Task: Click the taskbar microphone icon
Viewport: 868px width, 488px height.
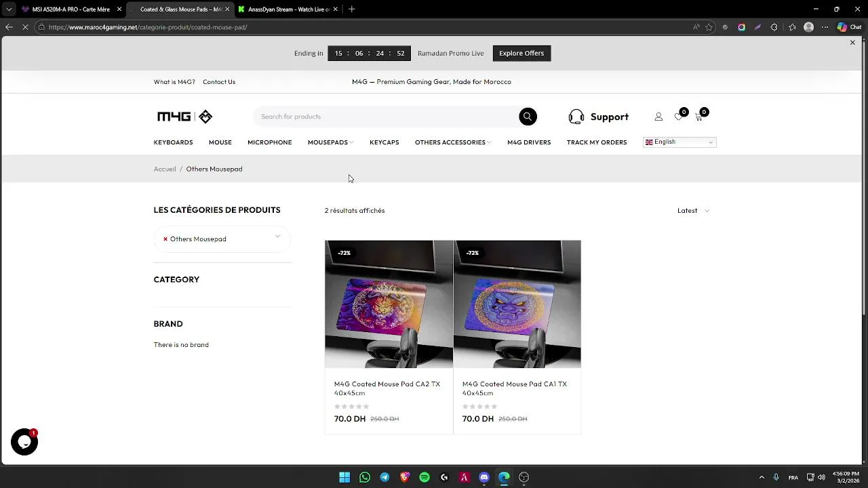Action: (x=776, y=477)
